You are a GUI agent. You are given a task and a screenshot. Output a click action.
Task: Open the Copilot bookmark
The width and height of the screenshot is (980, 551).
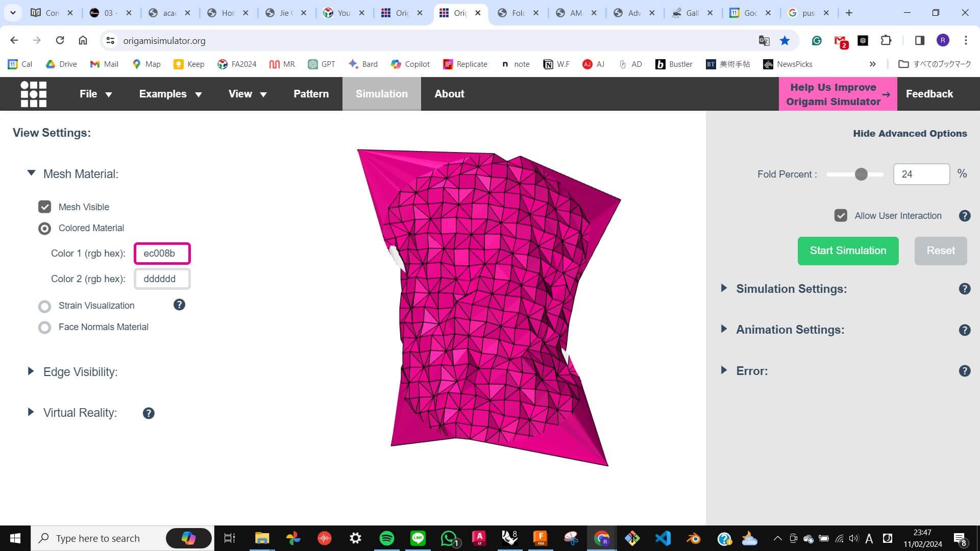click(x=410, y=64)
